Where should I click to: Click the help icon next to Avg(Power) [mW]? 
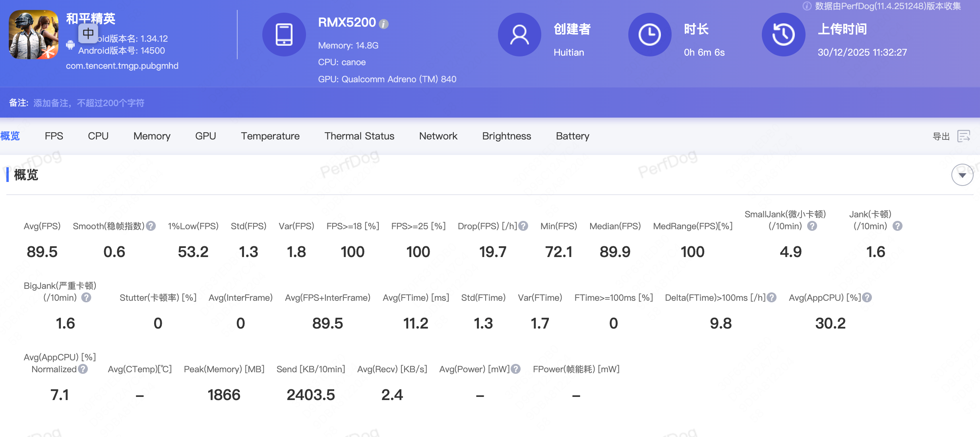(516, 369)
